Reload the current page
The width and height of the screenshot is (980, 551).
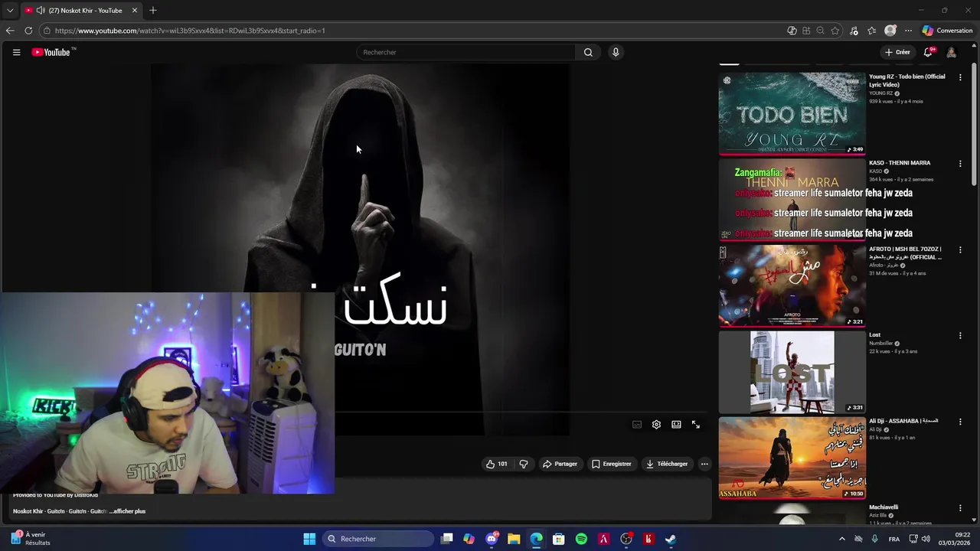[x=28, y=31]
